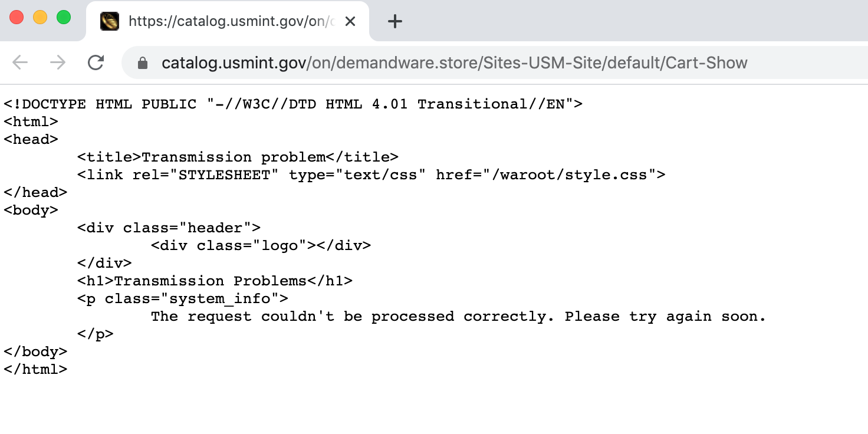Maximize window using green button
This screenshot has height=434, width=868.
tap(64, 18)
